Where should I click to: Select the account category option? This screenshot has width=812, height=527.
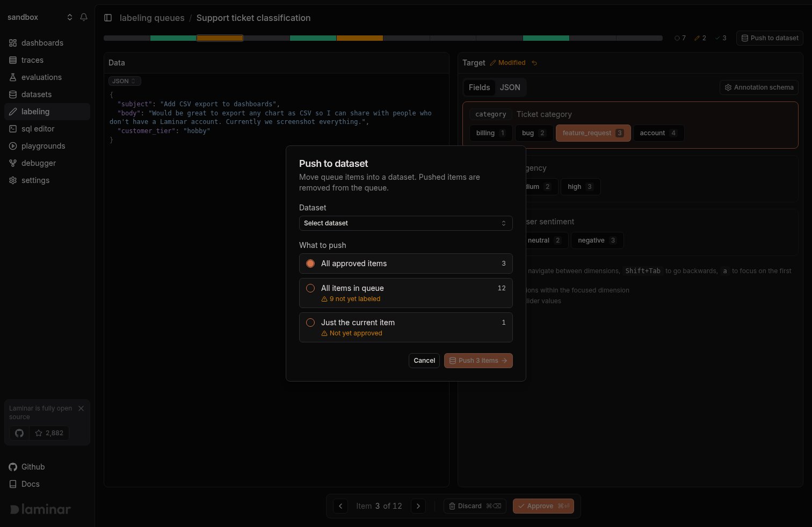[658, 133]
